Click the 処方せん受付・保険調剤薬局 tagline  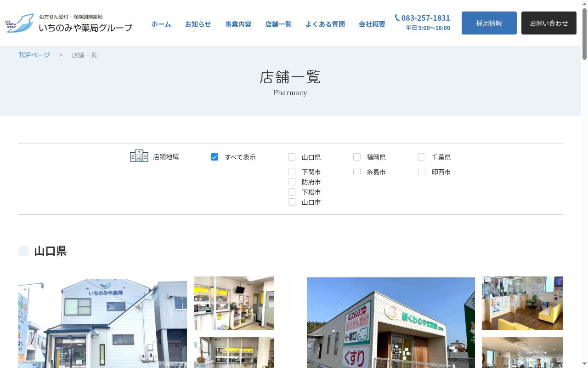click(71, 17)
